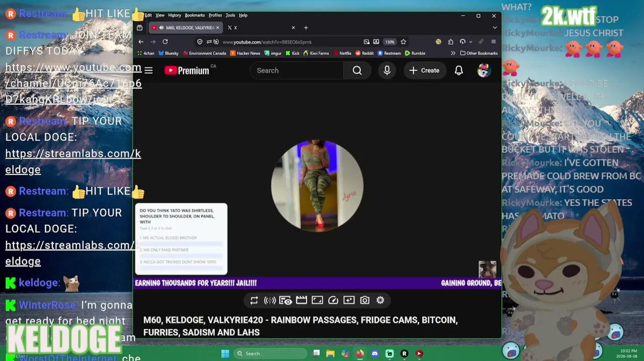Open the Reddit bookmark
644x361 pixels.
click(364, 53)
